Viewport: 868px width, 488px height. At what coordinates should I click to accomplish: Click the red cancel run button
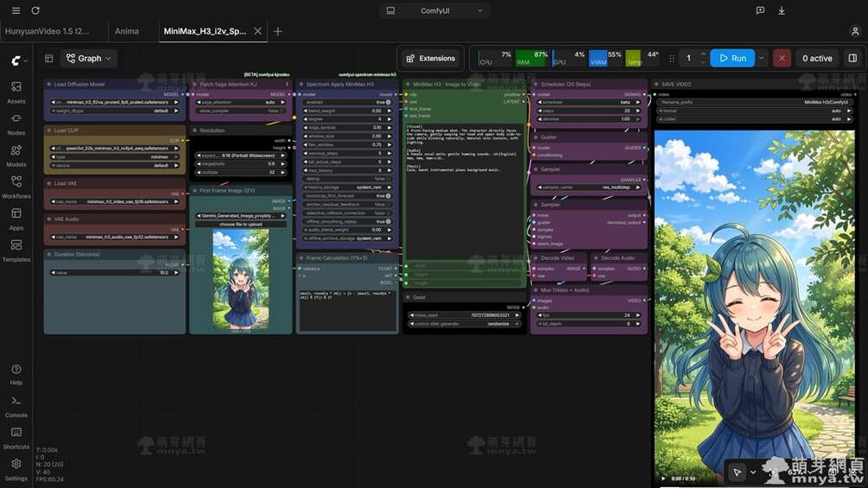tap(782, 58)
